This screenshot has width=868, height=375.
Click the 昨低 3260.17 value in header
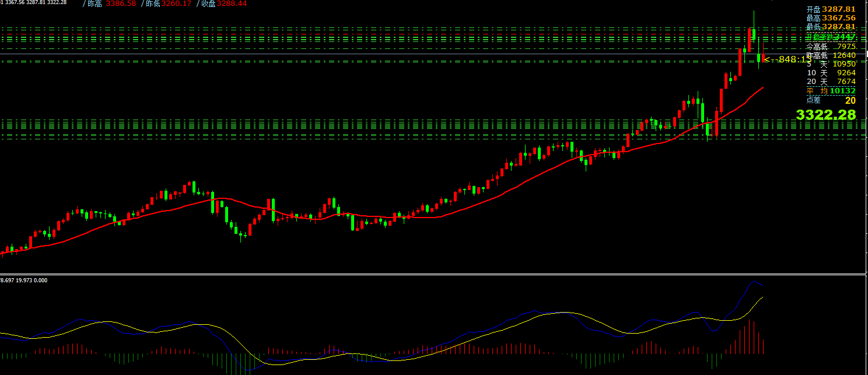click(166, 3)
